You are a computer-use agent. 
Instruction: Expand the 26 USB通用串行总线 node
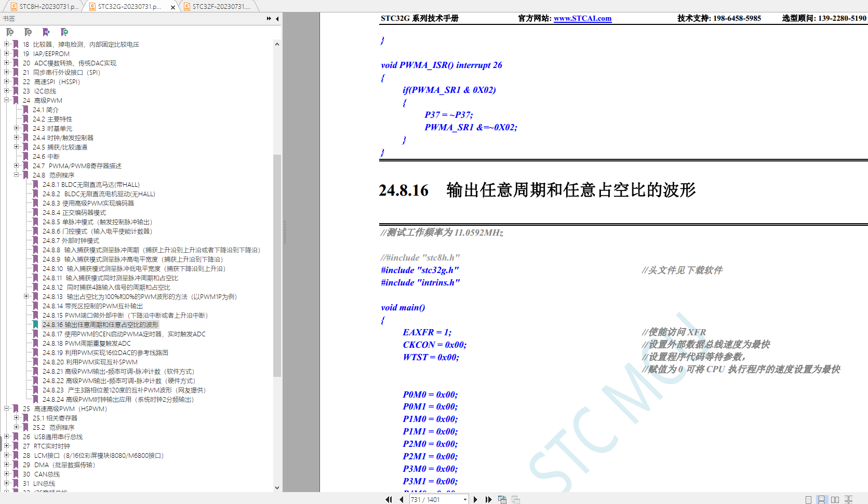click(7, 437)
